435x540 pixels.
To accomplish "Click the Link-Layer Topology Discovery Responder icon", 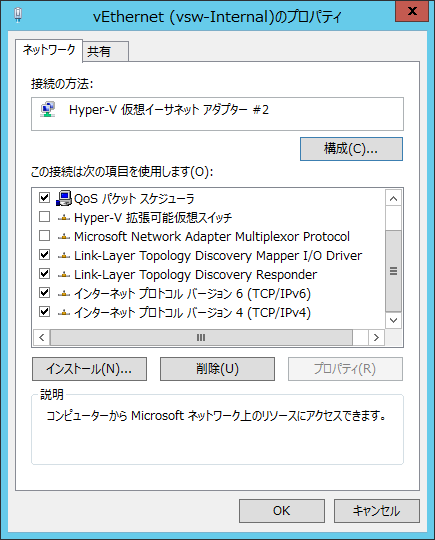I will (x=64, y=274).
